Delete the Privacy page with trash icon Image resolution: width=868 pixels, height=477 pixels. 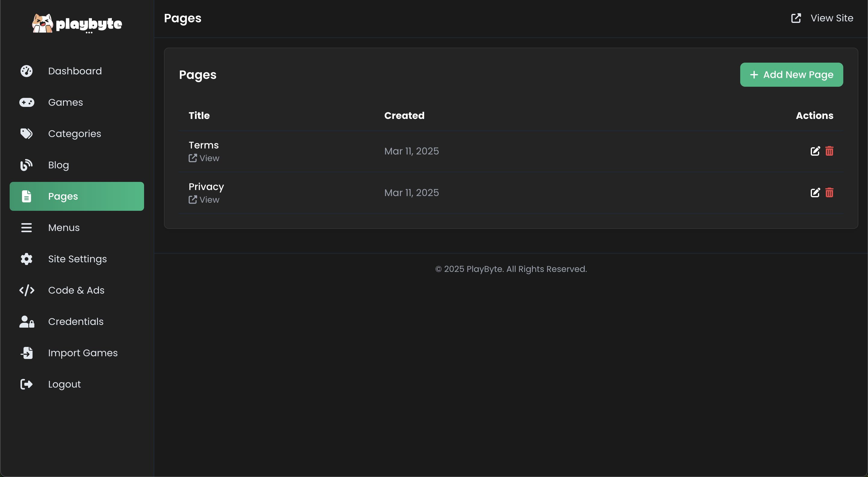point(829,192)
